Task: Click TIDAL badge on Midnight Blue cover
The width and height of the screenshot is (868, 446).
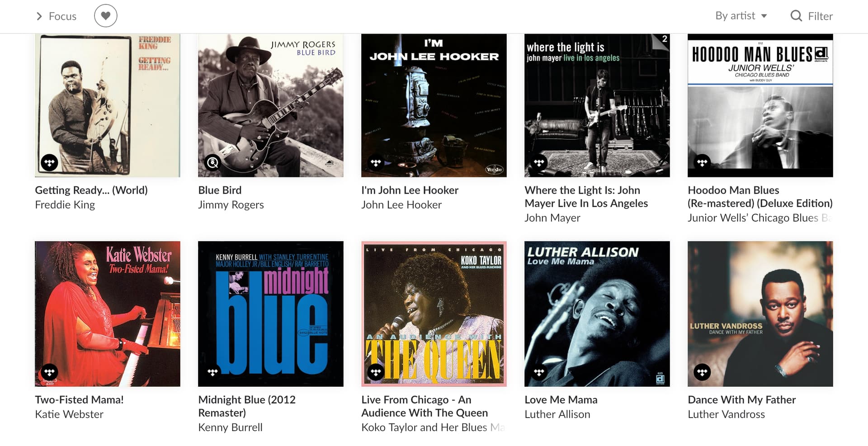Action: (212, 372)
